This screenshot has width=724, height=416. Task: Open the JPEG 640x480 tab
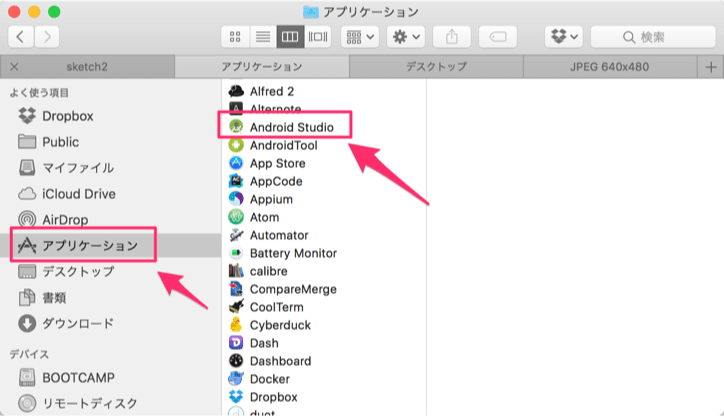tap(609, 67)
